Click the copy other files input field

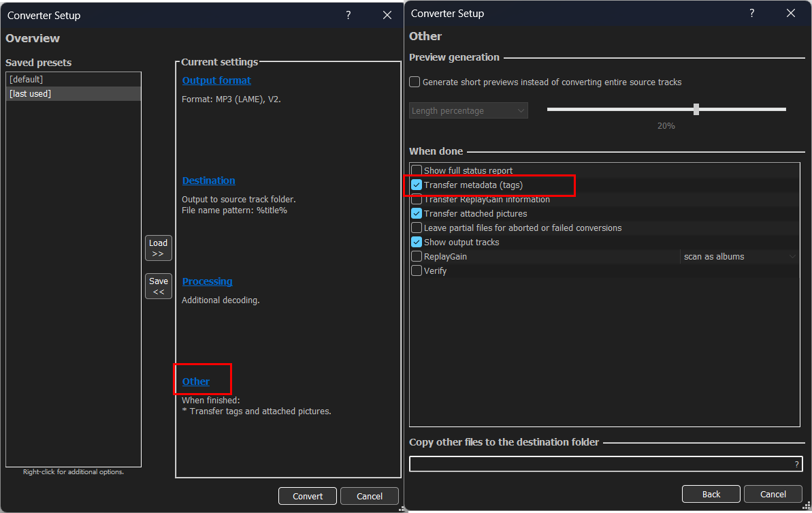[605, 465]
